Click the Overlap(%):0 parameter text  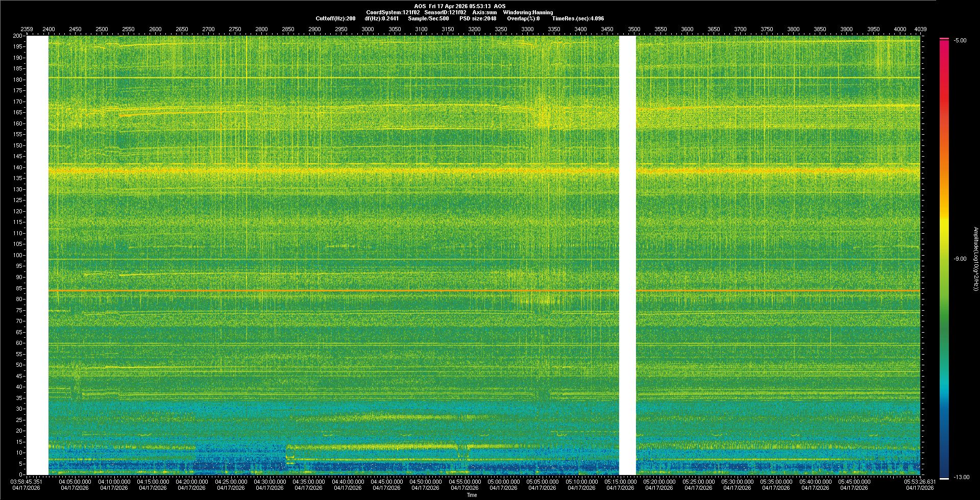[x=523, y=19]
